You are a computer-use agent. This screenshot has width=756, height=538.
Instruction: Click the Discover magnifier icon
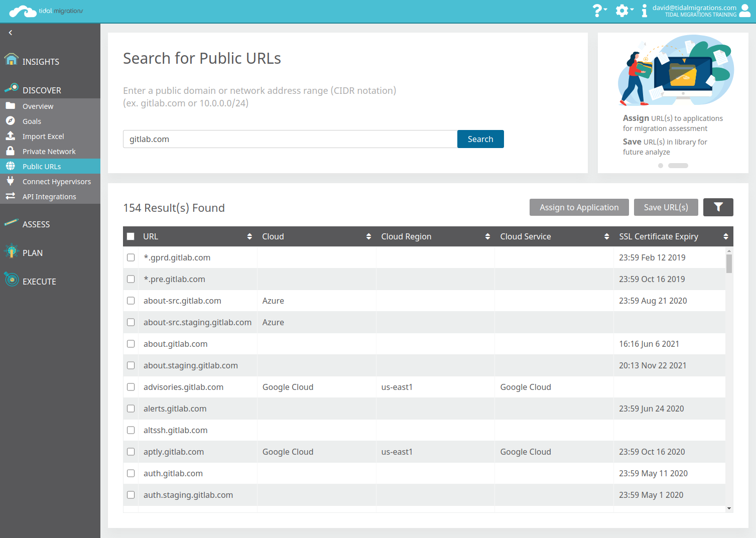(x=11, y=88)
